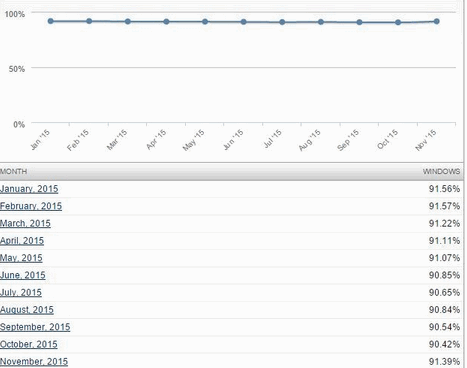Click the Jun '15 x-axis label
467x368 pixels.
pos(233,140)
